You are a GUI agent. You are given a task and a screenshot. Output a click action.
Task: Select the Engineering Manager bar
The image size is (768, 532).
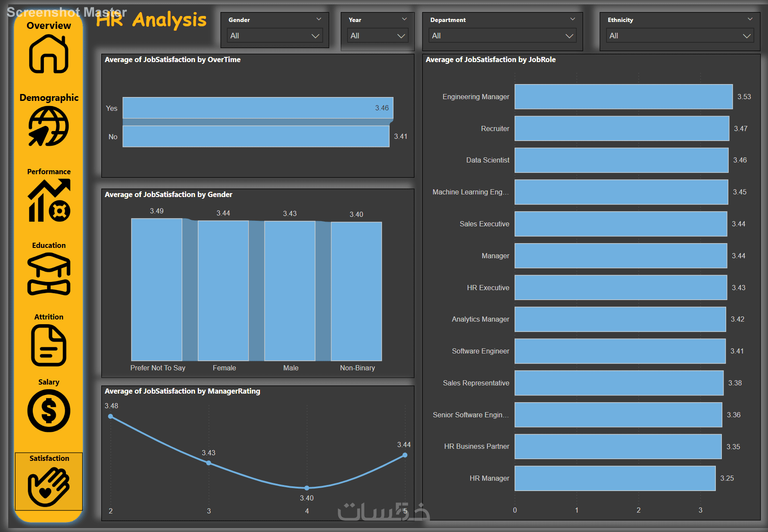tap(624, 97)
